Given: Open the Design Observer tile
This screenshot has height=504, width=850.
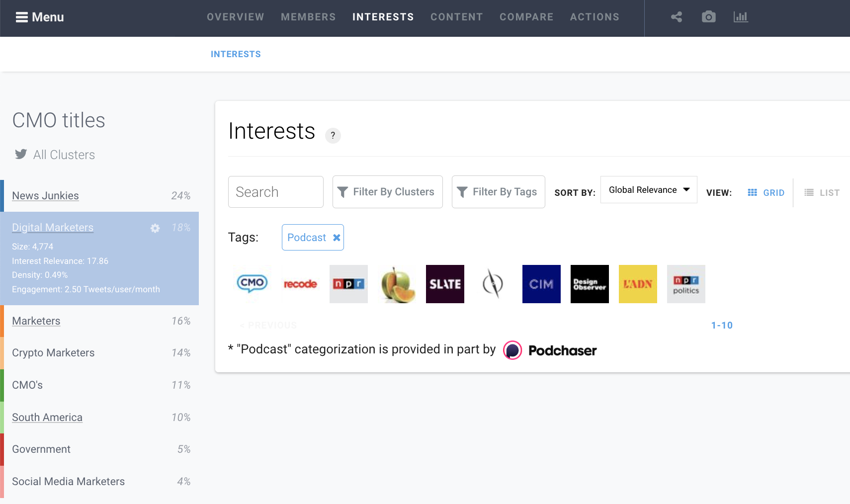Looking at the screenshot, I should tap(590, 284).
